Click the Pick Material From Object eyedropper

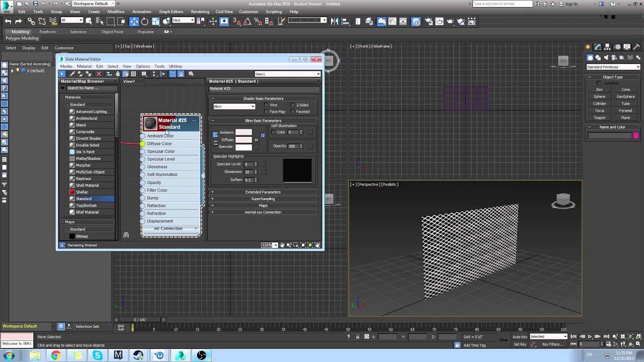tap(72, 74)
